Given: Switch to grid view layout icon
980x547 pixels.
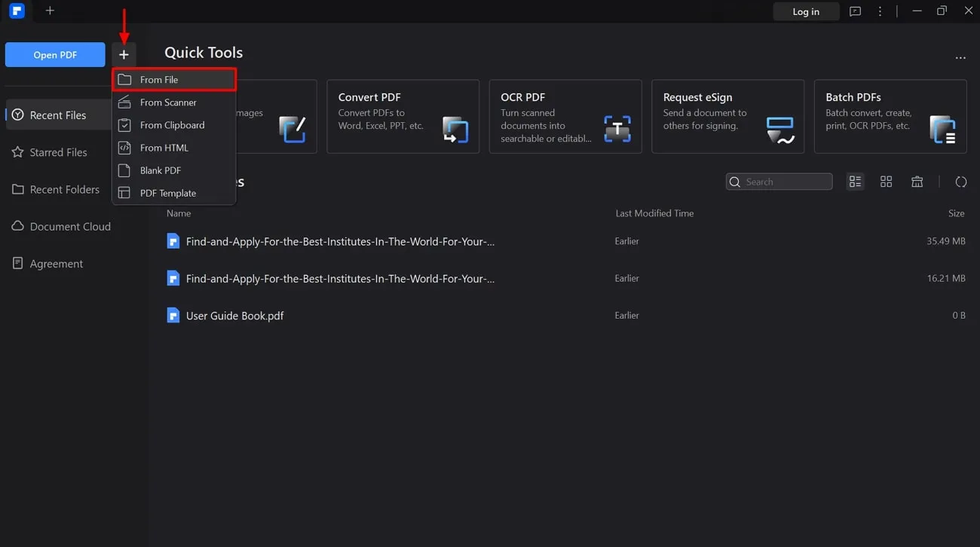Looking at the screenshot, I should 886,182.
